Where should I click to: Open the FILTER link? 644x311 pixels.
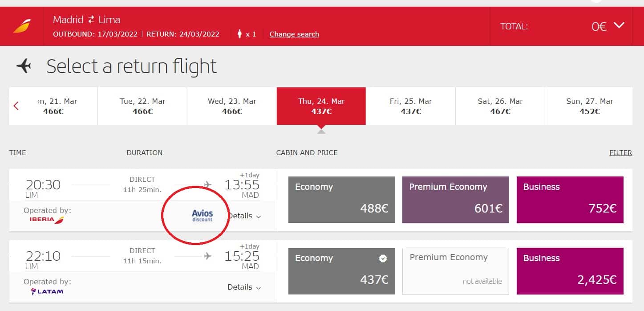pos(620,152)
